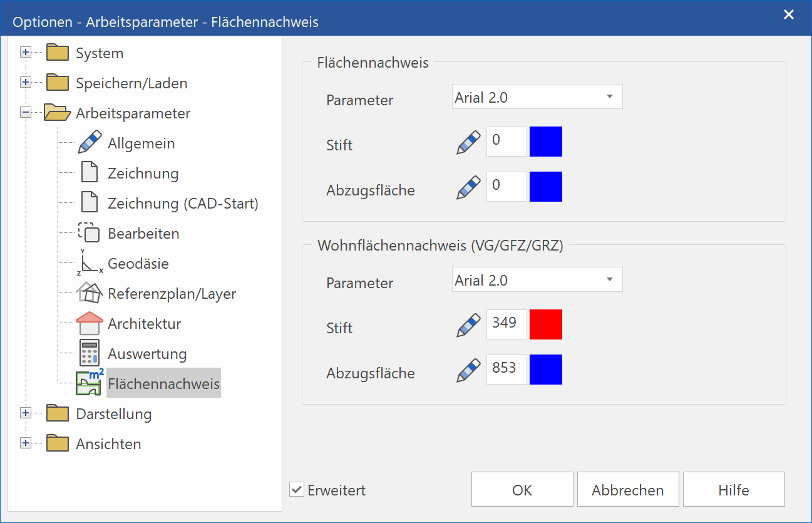The image size is (812, 523).
Task: Click the System folder icon
Action: [58, 53]
